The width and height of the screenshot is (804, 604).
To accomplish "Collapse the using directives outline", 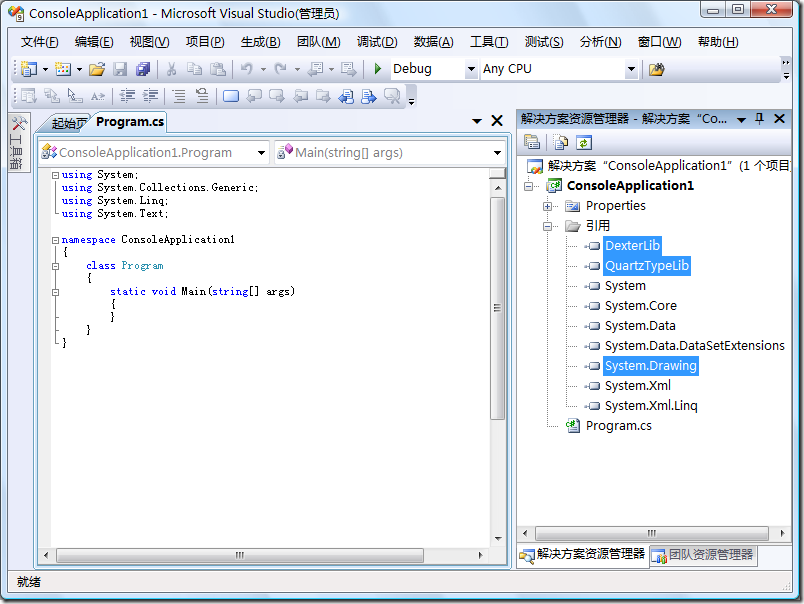I will [x=55, y=175].
